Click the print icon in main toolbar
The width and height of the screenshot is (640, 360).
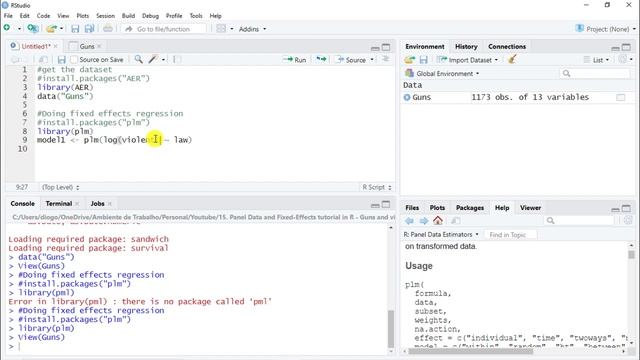click(108, 29)
